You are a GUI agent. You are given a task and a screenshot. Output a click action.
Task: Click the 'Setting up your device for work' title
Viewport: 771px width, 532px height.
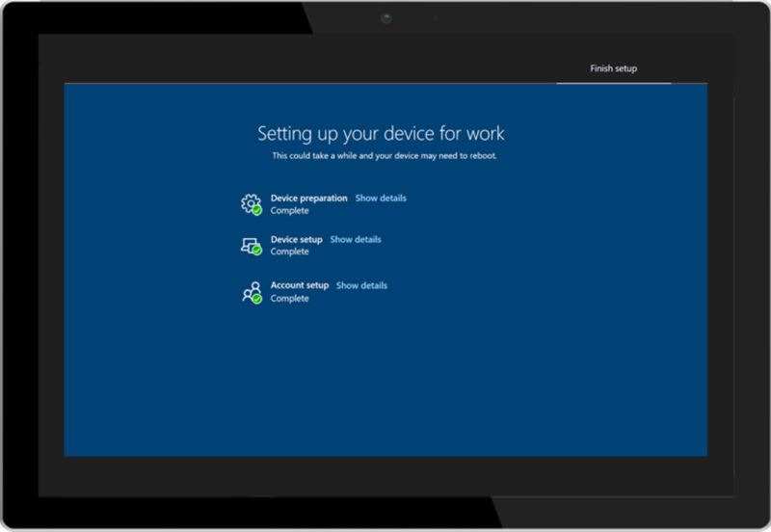click(x=381, y=134)
